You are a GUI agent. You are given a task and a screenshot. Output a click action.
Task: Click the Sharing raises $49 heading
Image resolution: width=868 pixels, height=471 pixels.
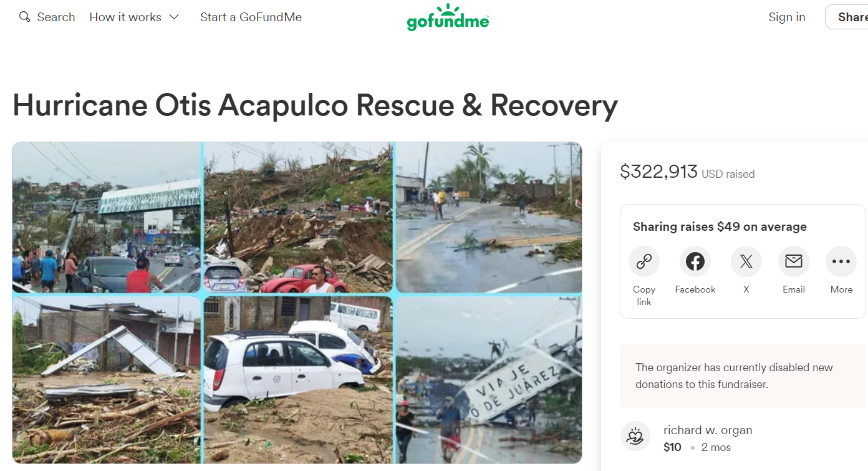point(720,226)
